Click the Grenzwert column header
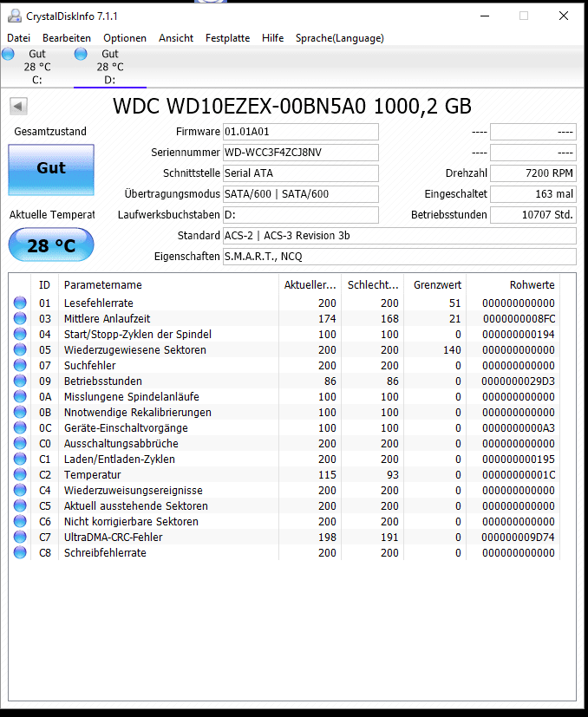Viewport: 588px width, 717px height. point(435,285)
